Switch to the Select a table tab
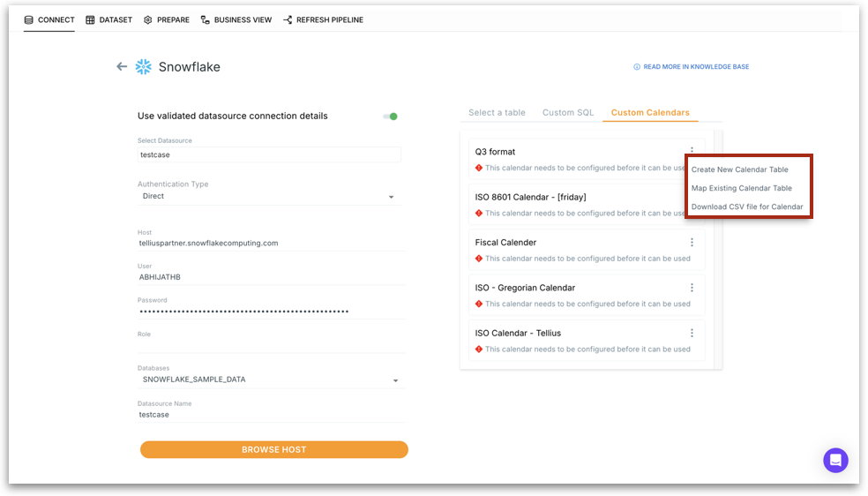868x496 pixels. (497, 113)
